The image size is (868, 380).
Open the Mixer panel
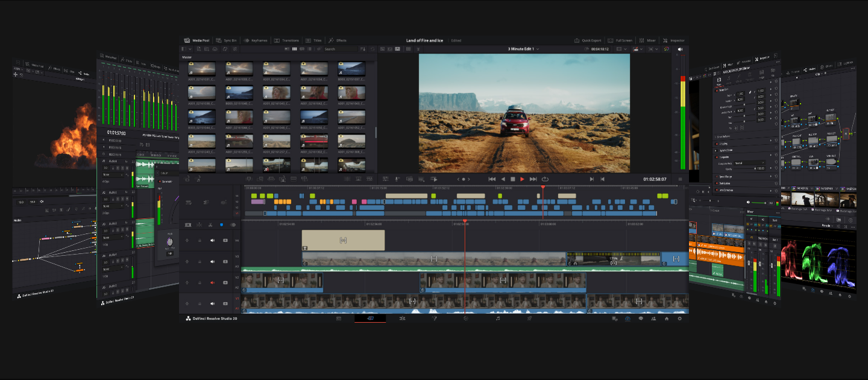point(647,40)
